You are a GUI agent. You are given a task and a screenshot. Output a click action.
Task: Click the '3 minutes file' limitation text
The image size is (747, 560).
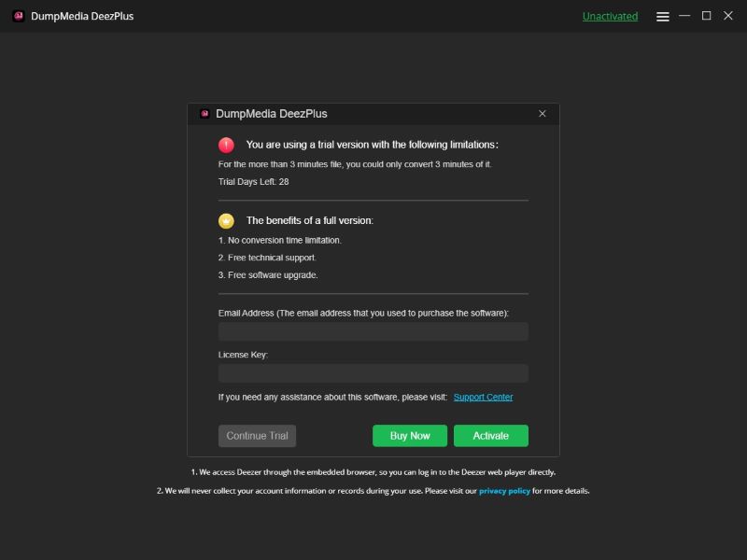355,164
